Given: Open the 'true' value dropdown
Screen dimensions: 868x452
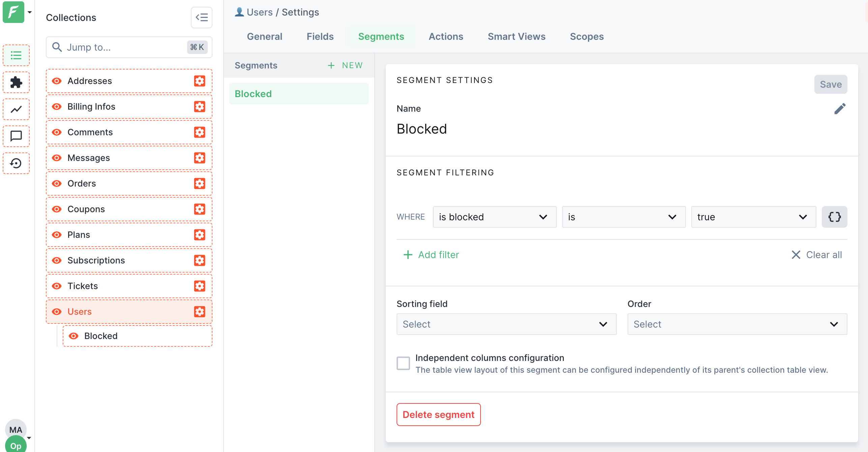Looking at the screenshot, I should [x=753, y=217].
